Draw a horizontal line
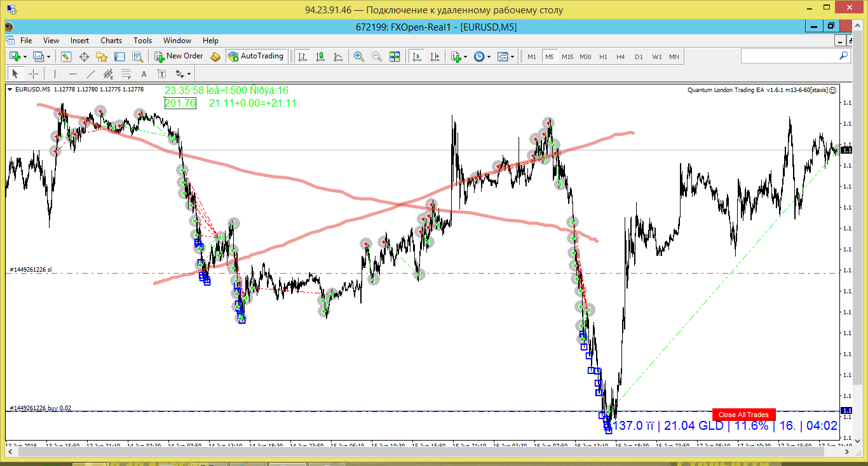 pos(73,74)
